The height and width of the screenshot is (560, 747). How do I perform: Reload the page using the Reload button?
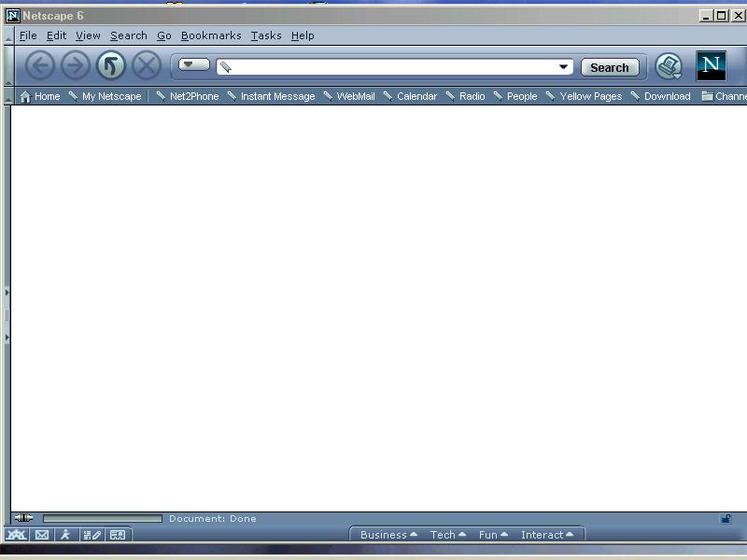click(x=111, y=65)
